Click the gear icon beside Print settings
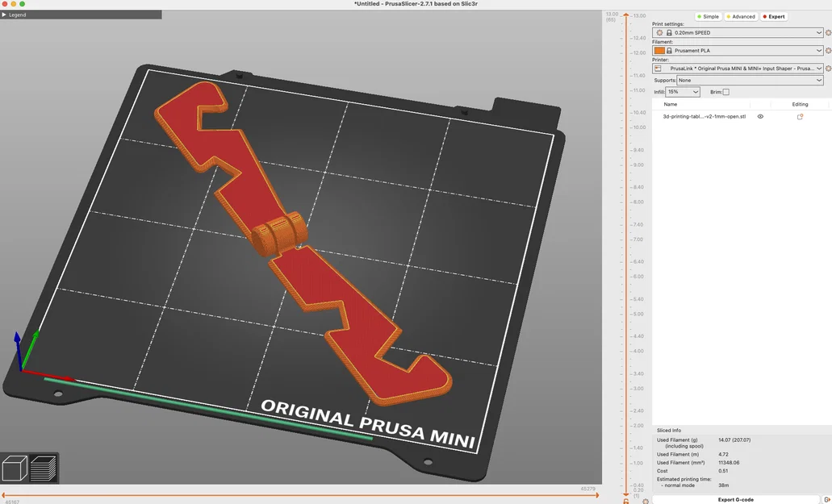 tap(828, 33)
